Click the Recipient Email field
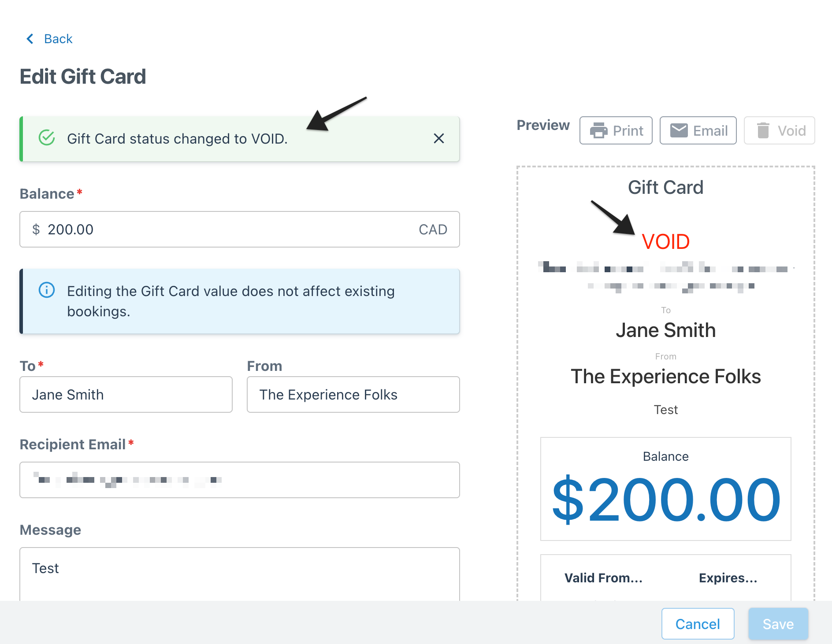The width and height of the screenshot is (832, 644). [x=240, y=480]
